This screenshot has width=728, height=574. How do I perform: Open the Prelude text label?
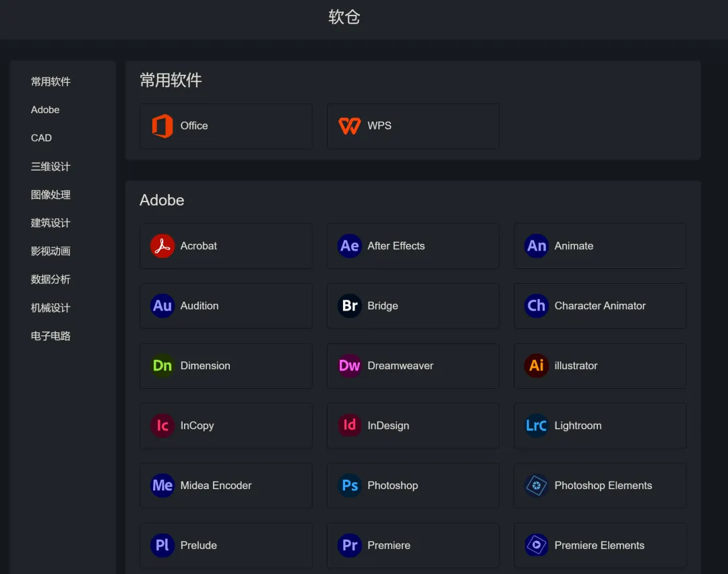(199, 545)
